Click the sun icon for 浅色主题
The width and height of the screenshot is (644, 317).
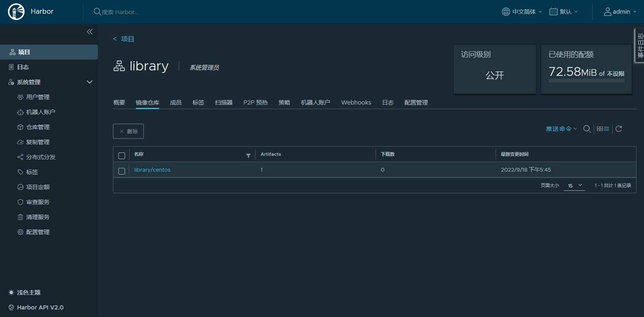(11, 292)
